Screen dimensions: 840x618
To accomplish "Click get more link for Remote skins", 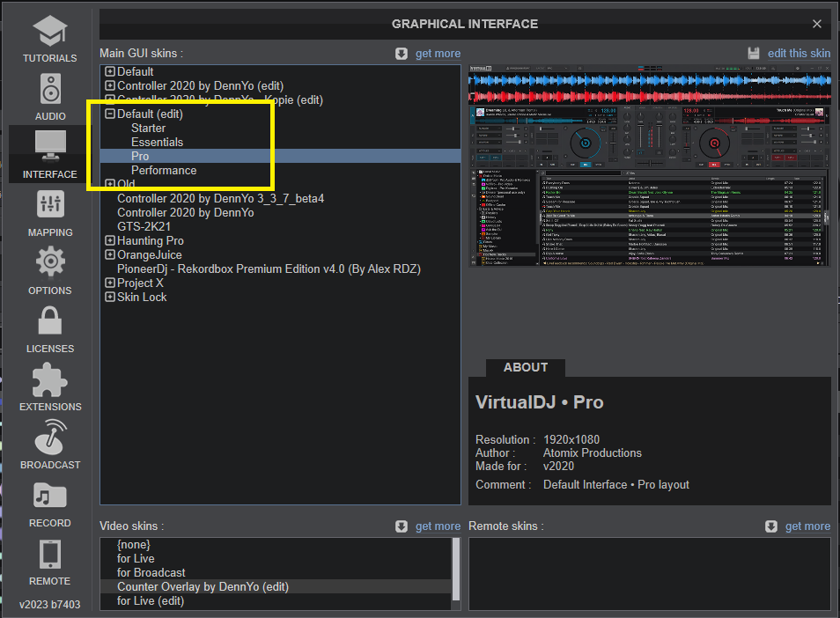I will (807, 526).
